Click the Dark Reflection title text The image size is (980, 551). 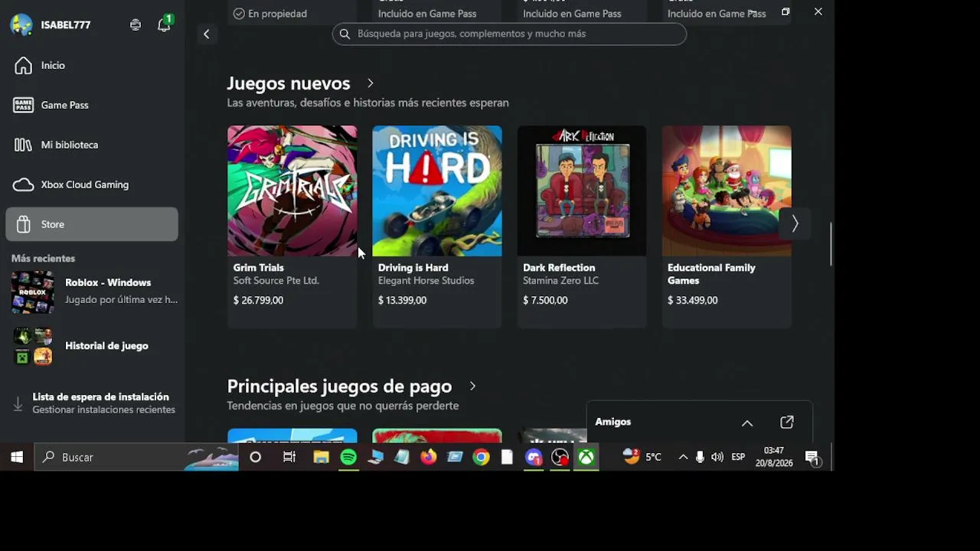coord(559,268)
